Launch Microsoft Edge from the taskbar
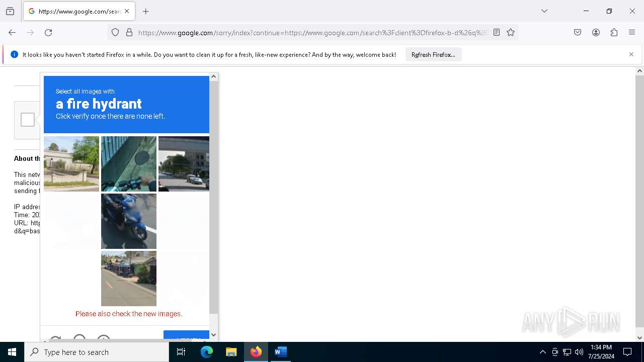Screen dimensions: 644x362 coord(207,352)
